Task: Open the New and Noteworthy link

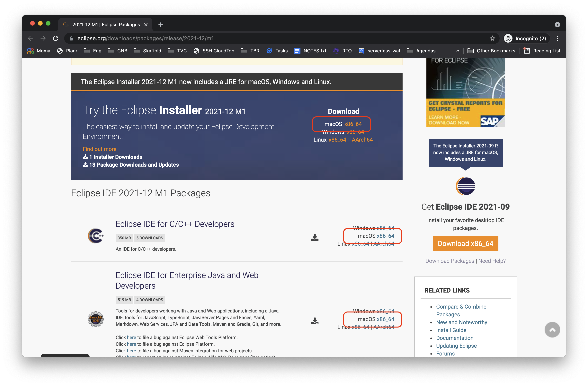Action: [x=461, y=322]
